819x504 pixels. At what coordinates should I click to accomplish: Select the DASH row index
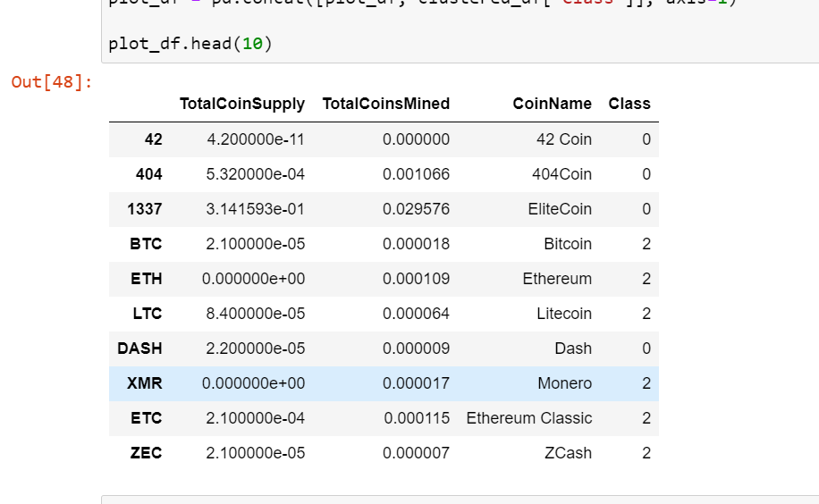coord(139,349)
